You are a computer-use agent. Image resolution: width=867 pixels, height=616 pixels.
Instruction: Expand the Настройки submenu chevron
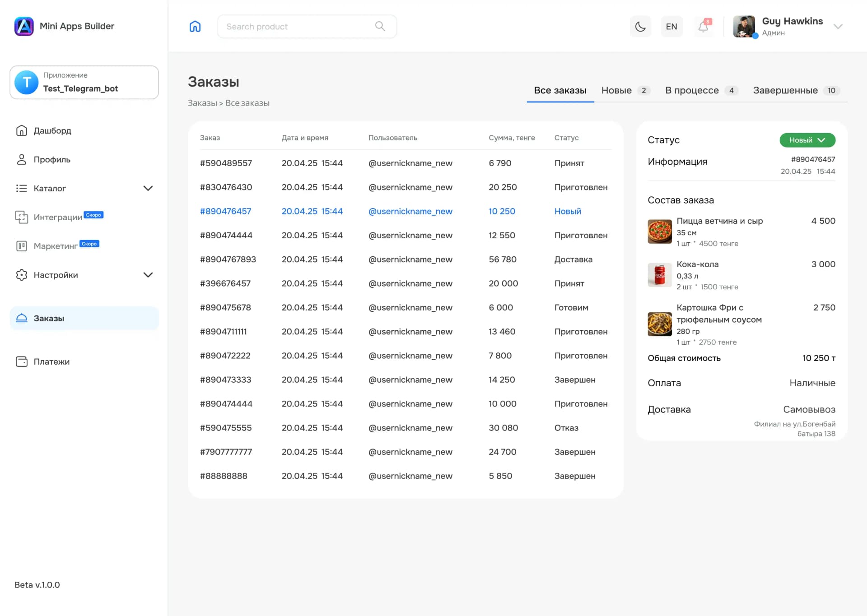tap(148, 275)
